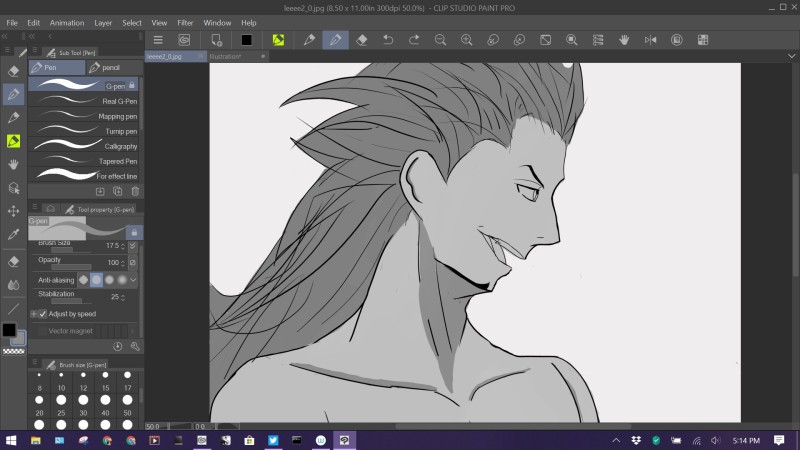
Task: Select the second anti-aliasing option
Action: coord(96,280)
